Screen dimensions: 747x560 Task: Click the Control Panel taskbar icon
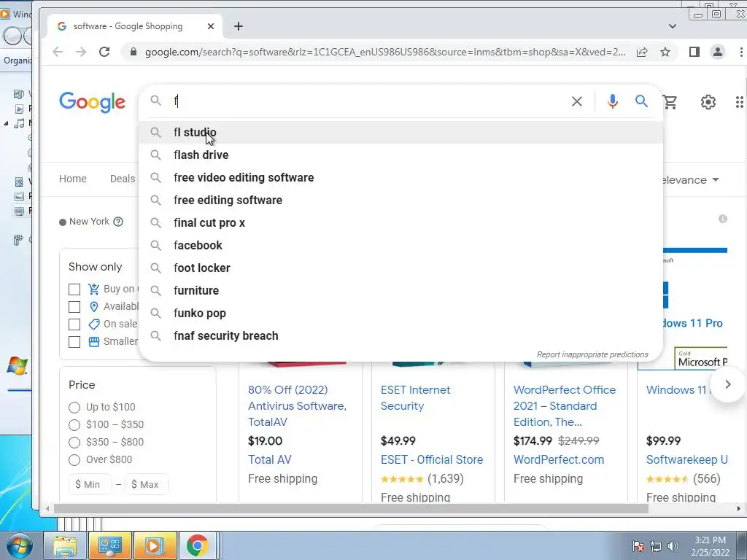pyautogui.click(x=110, y=545)
